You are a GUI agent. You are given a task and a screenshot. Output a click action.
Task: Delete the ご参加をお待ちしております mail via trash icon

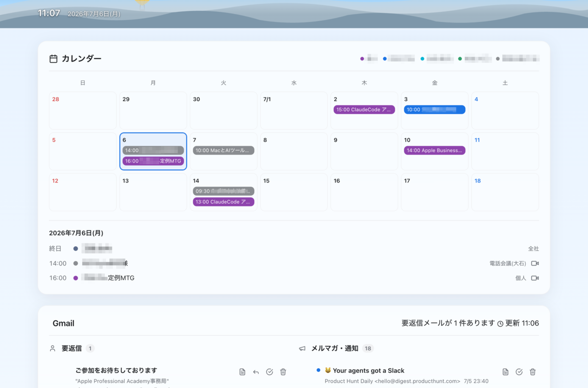coord(283,372)
